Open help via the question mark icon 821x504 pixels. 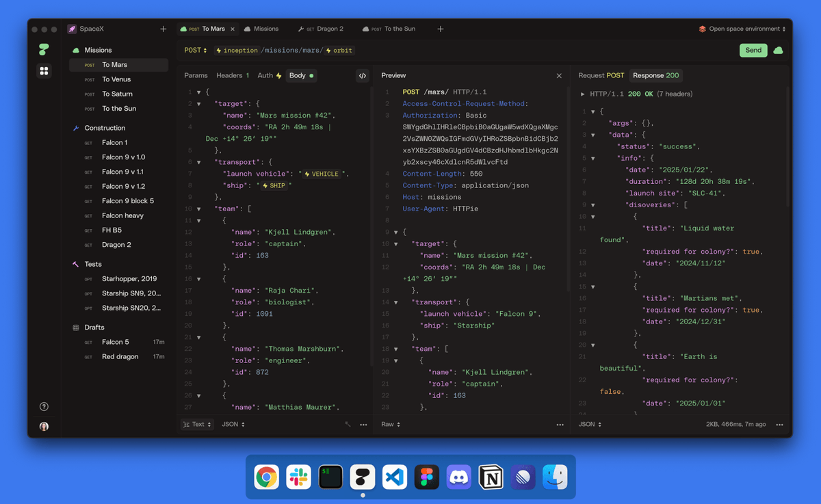tap(43, 406)
